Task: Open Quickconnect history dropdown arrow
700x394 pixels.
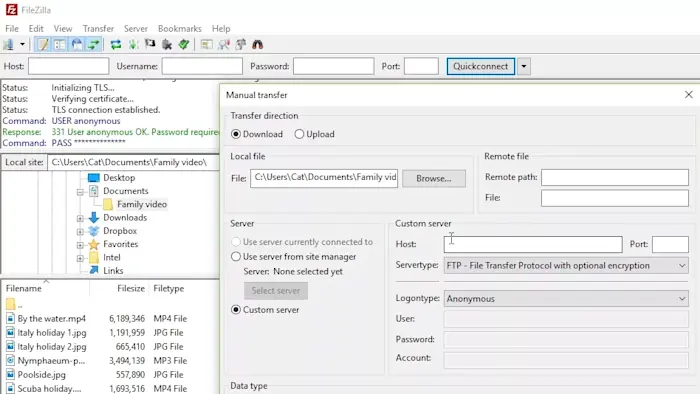Action: pyautogui.click(x=524, y=66)
